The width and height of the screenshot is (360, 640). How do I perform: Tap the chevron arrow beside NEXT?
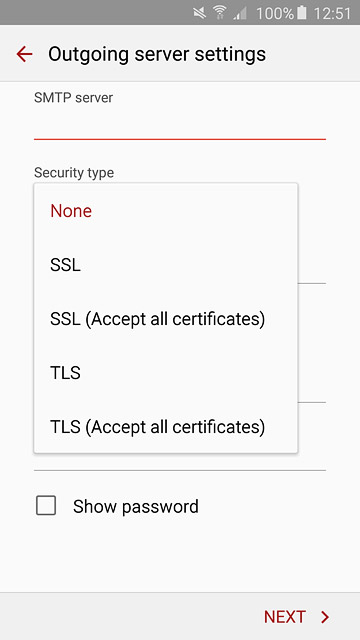tap(325, 617)
